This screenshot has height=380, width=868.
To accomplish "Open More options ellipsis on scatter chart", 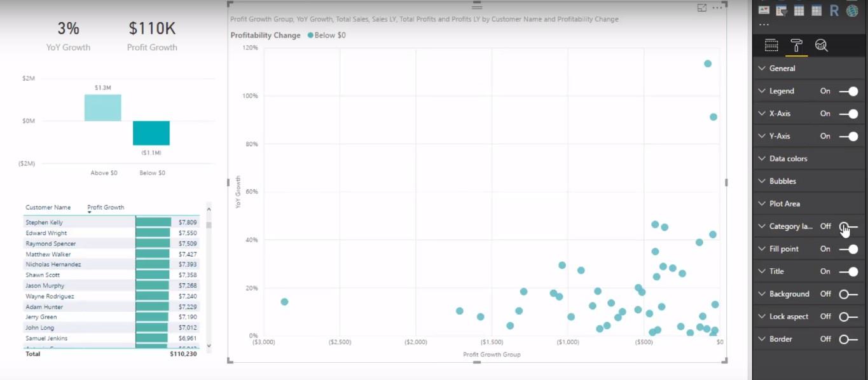I will point(717,8).
